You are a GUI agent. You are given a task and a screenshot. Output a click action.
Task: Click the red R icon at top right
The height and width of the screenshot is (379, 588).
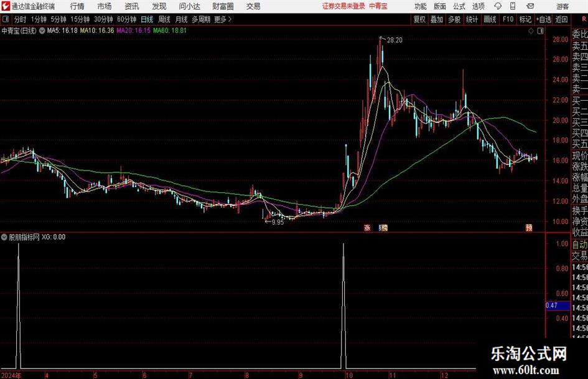tap(584, 19)
